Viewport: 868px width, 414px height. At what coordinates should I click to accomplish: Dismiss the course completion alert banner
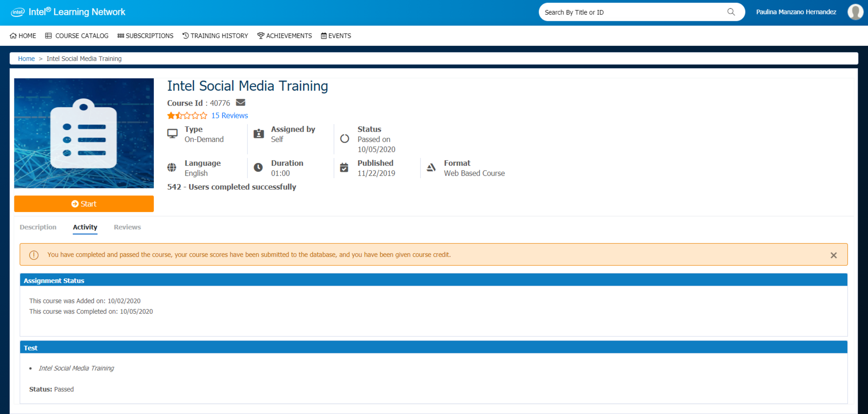pos(833,255)
